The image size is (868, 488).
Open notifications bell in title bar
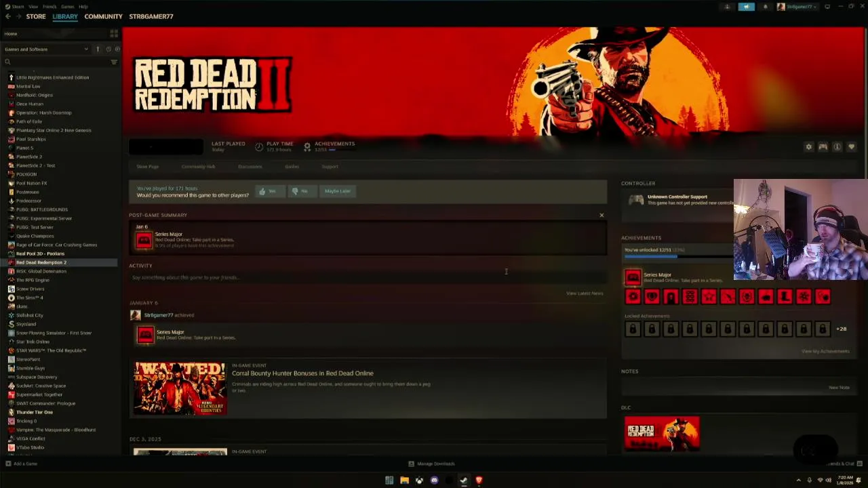[765, 7]
